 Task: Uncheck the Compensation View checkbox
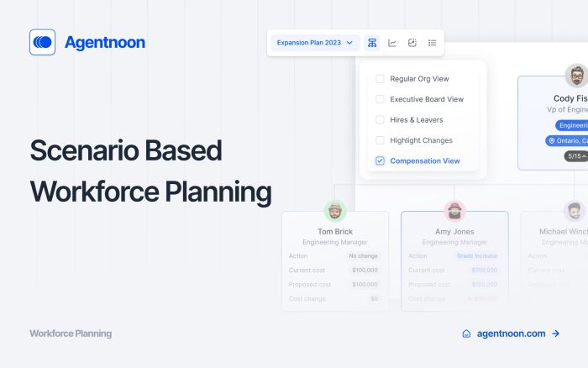coord(380,161)
